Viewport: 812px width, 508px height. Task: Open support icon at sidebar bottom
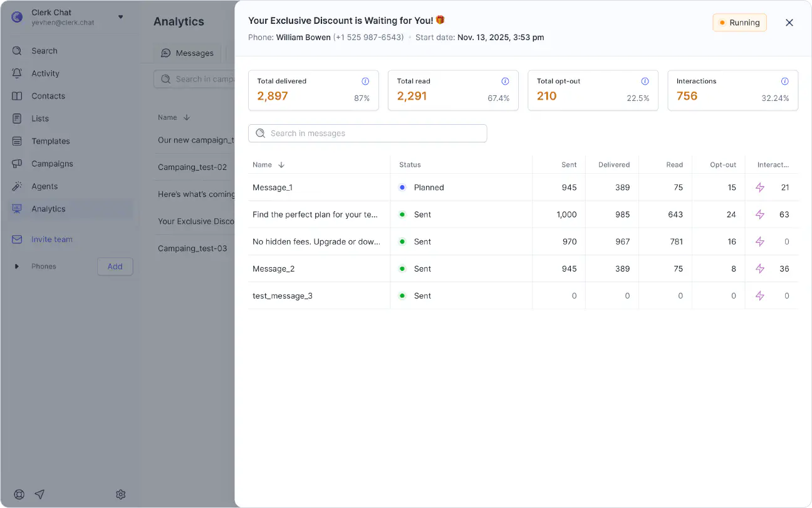(x=19, y=494)
